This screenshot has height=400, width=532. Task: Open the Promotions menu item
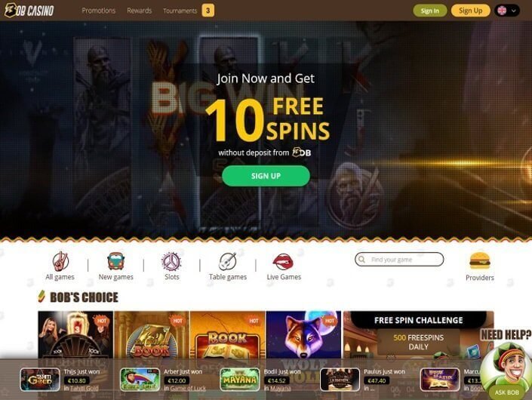pyautogui.click(x=98, y=11)
